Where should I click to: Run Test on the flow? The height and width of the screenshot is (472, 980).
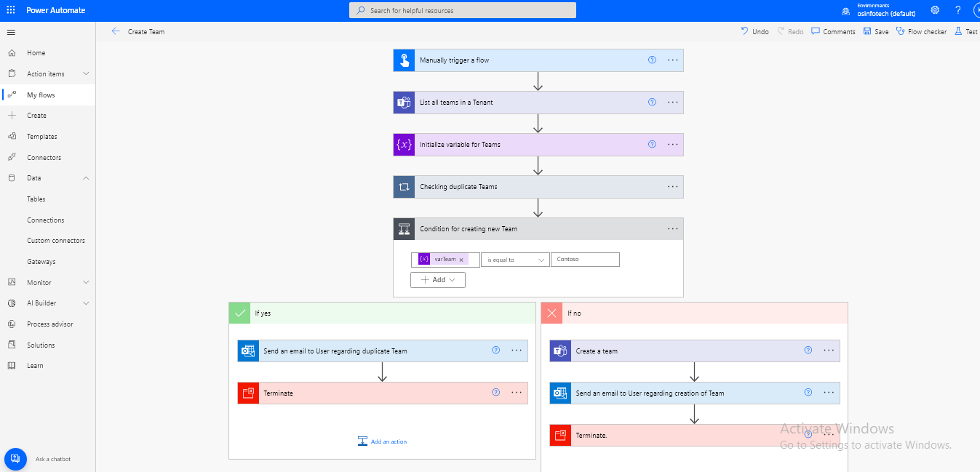tap(968, 31)
